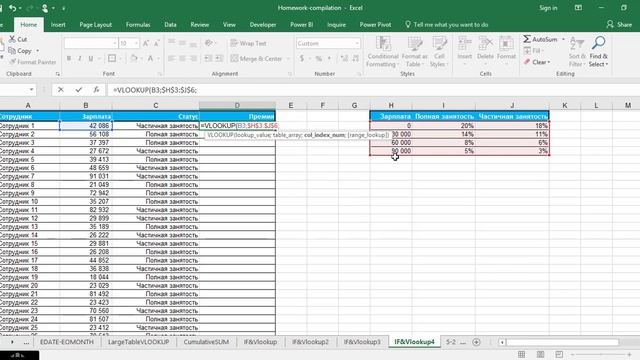This screenshot has width=640, height=360.
Task: Click Merge & Center
Action: 257,59
